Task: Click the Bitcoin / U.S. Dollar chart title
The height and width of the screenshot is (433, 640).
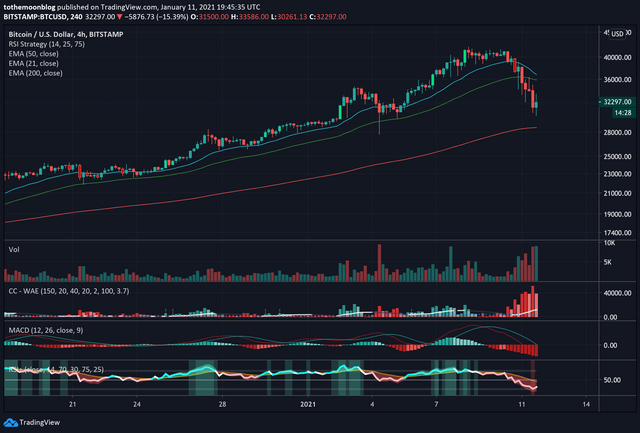Action: (66, 34)
